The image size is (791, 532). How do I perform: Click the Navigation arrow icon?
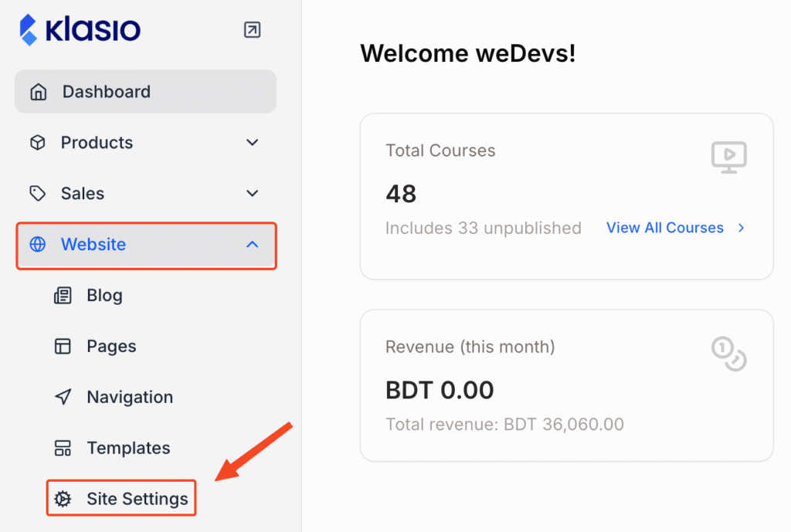pos(63,398)
